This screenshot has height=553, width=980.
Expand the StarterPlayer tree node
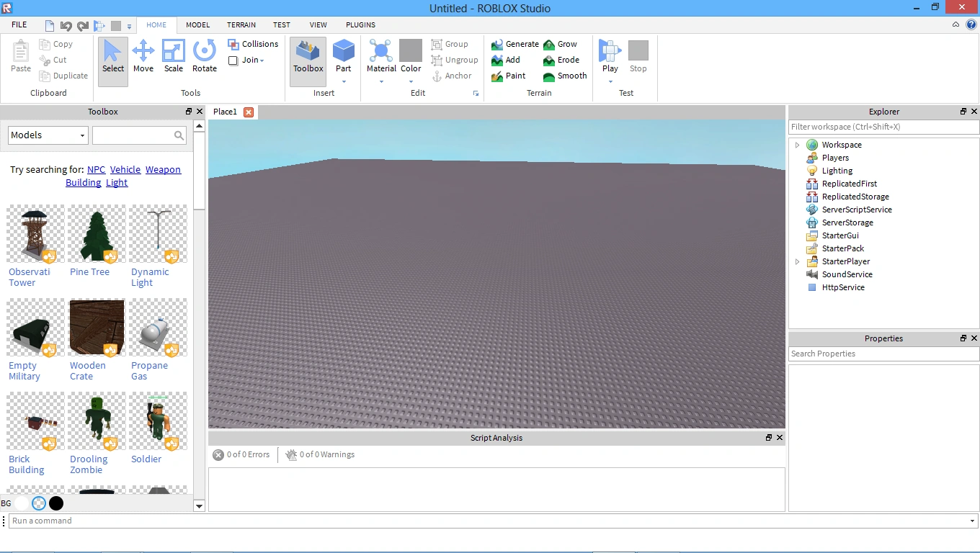[x=797, y=261]
